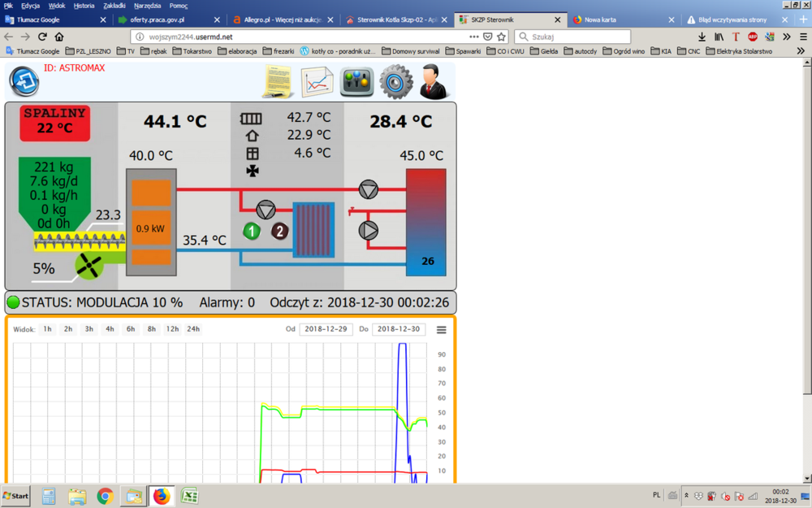Open the mixer sliders control panel icon
Screen dimensions: 812x508
356,82
